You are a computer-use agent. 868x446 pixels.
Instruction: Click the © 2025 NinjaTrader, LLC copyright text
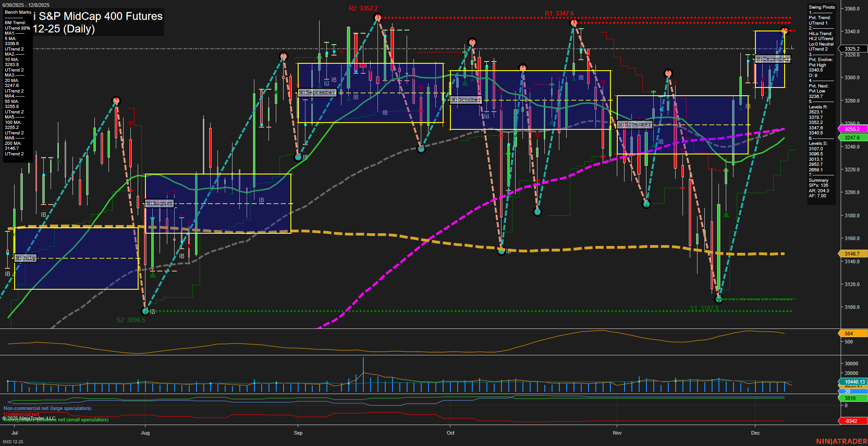(30, 417)
